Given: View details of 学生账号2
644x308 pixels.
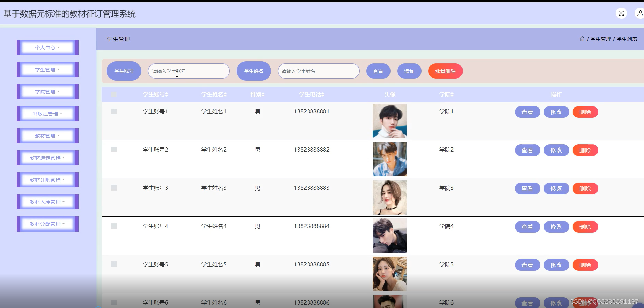Looking at the screenshot, I should [x=527, y=150].
